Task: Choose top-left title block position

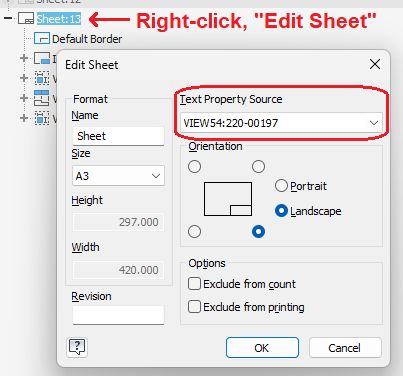Action: (x=194, y=166)
